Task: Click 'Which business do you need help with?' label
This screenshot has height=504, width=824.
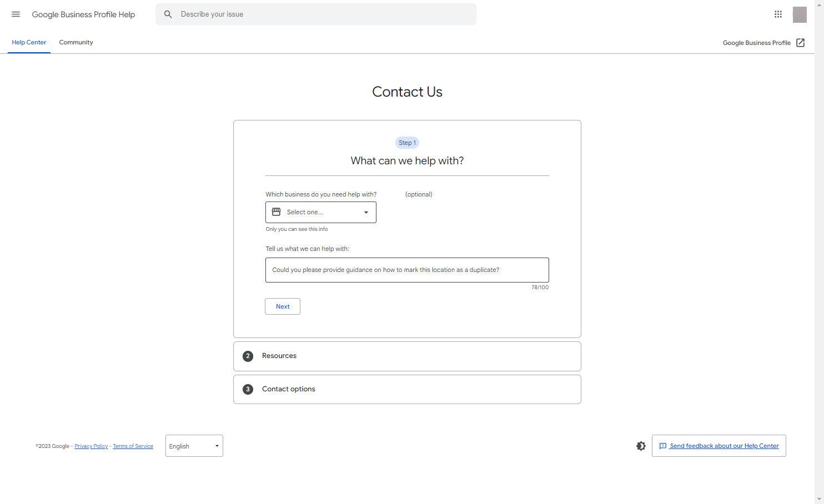Action: point(321,194)
